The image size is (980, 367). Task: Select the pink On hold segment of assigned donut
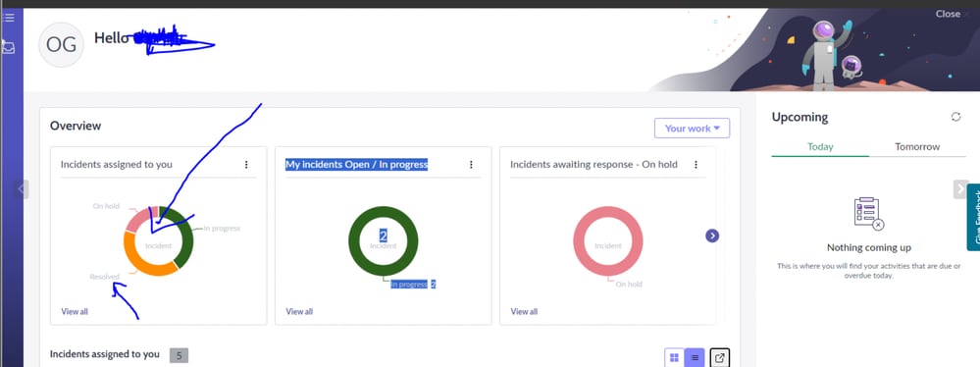pos(135,221)
